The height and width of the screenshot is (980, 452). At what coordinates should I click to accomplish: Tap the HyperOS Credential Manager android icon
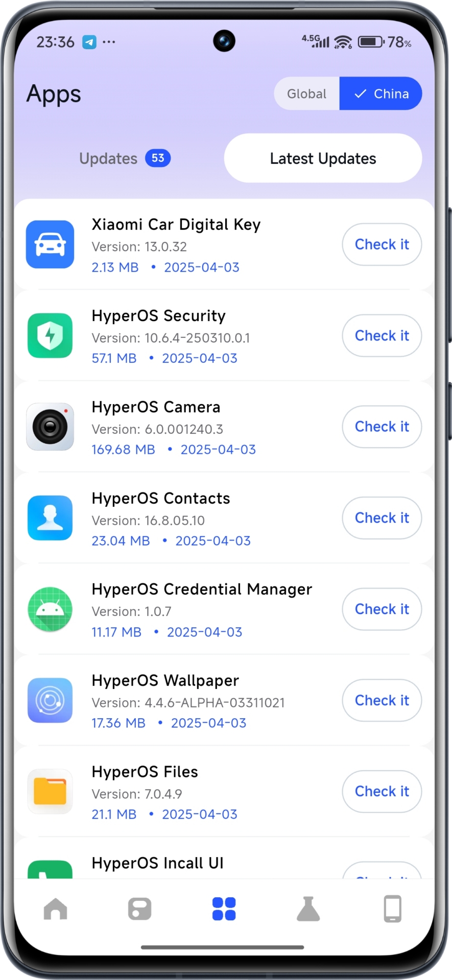50,609
